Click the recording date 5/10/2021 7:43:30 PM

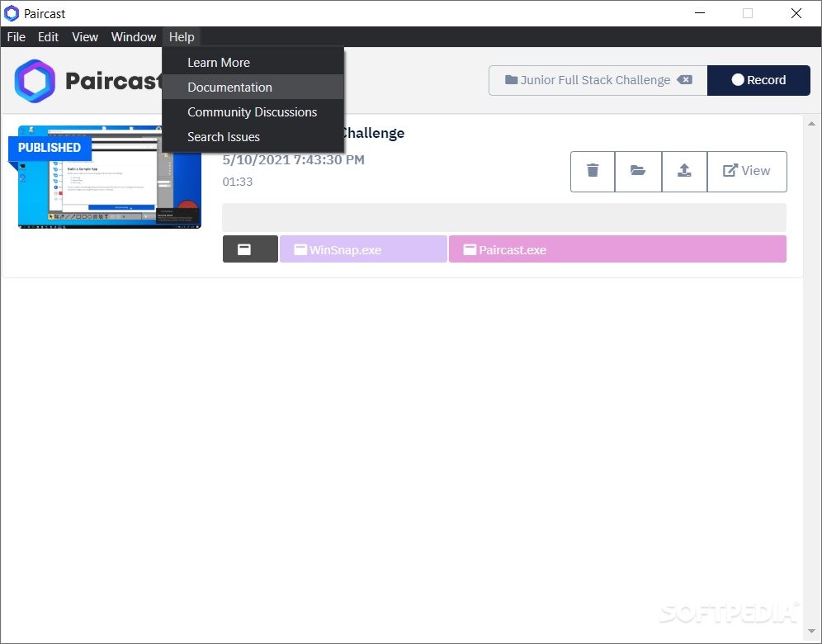[293, 160]
